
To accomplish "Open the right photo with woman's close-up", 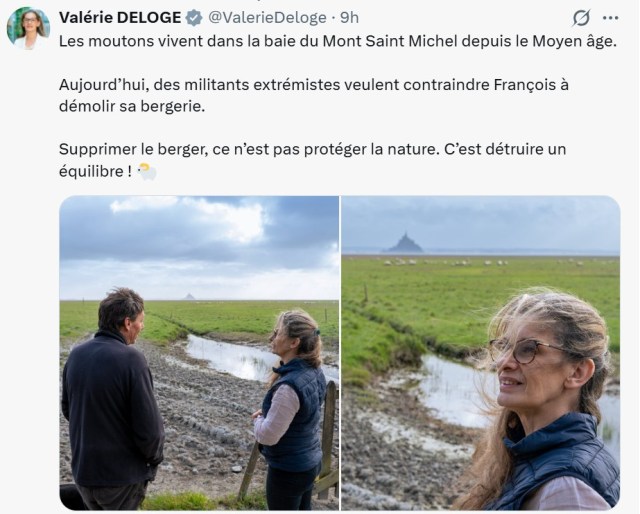I will click(481, 353).
